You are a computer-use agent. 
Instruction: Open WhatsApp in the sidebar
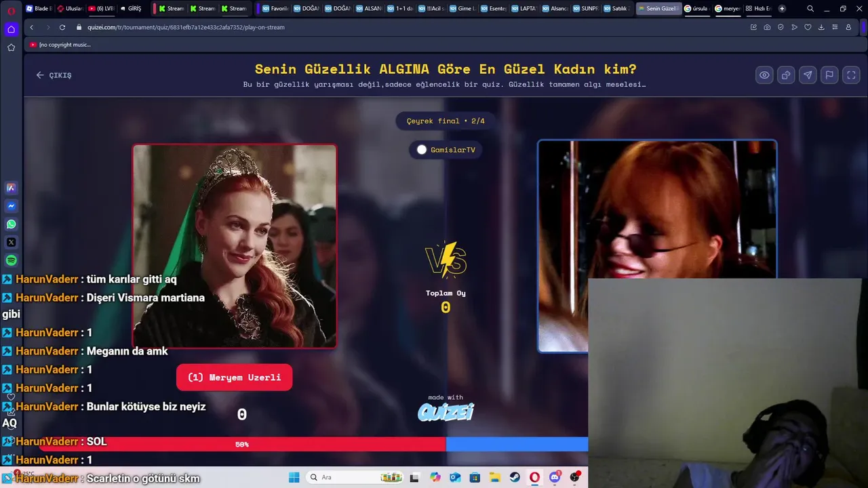pyautogui.click(x=11, y=224)
